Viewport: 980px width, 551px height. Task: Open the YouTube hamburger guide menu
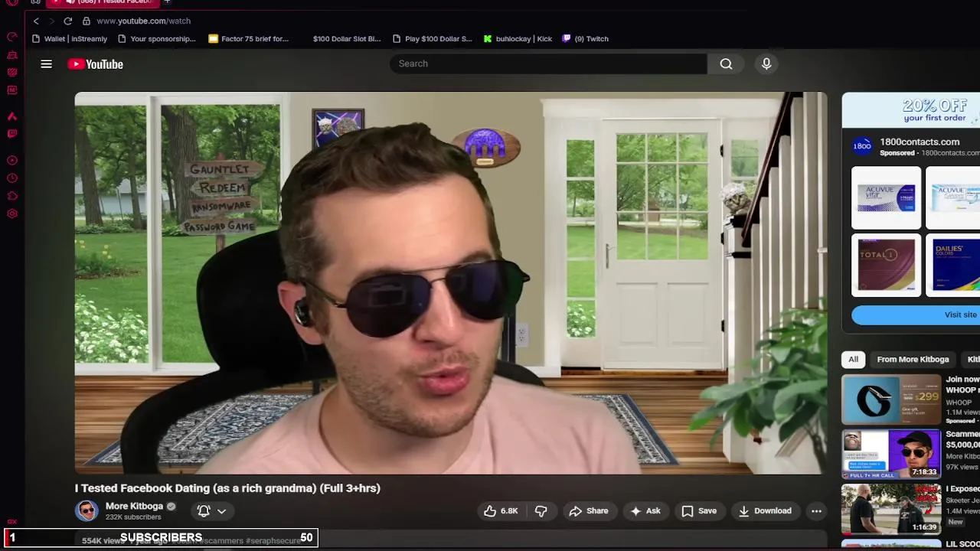46,64
